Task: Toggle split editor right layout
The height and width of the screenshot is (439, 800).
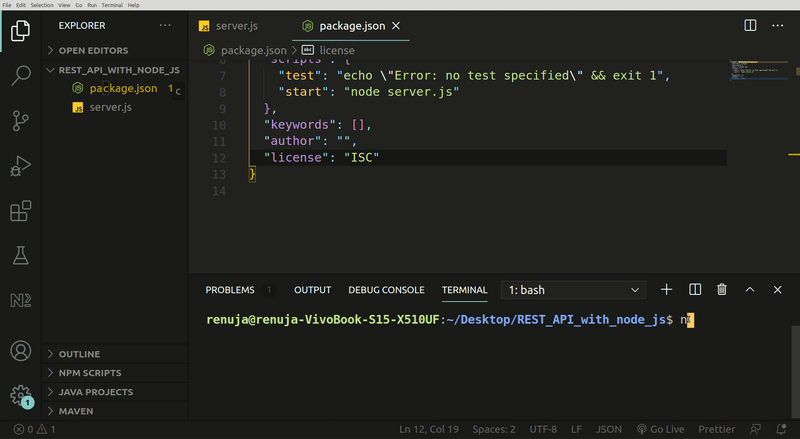Action: click(750, 24)
